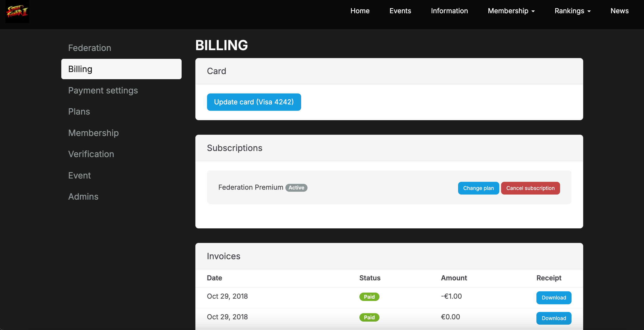Click the Street Fighter II logo
The width and height of the screenshot is (644, 330).
(x=17, y=12)
